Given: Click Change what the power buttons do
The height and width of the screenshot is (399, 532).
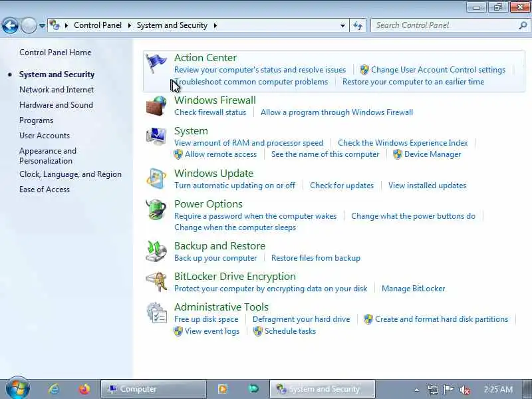Looking at the screenshot, I should (413, 216).
